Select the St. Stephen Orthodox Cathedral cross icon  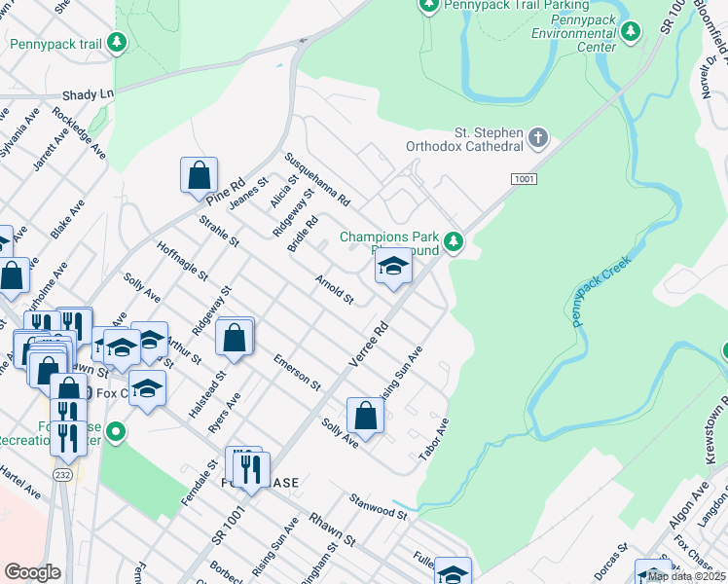538,138
